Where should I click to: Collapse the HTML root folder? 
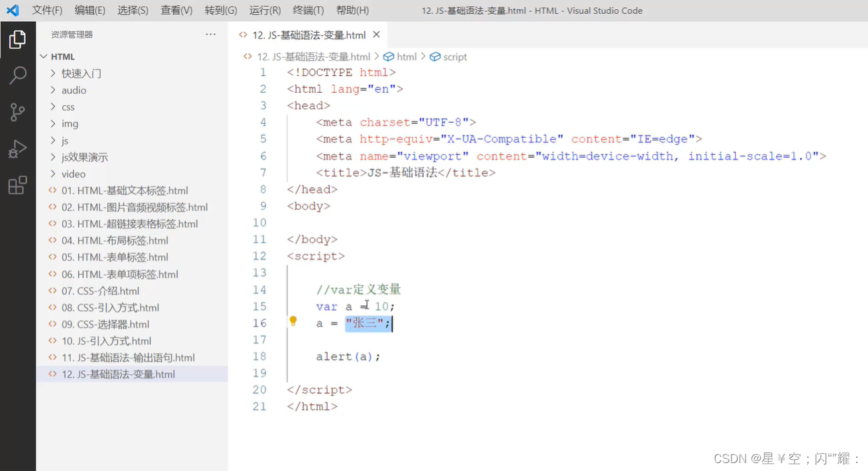(62, 56)
